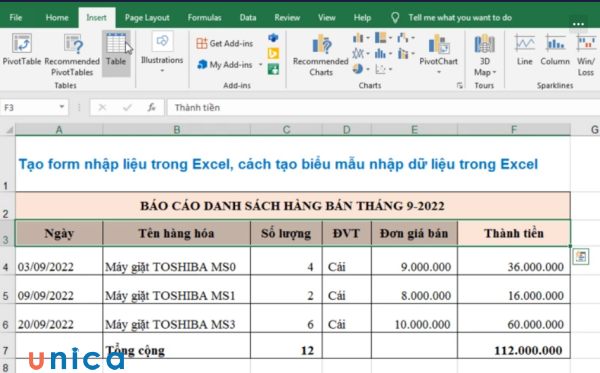The width and height of the screenshot is (600, 373).
Task: Insert a waterfall or stock chart
Action: pyautogui.click(x=403, y=38)
